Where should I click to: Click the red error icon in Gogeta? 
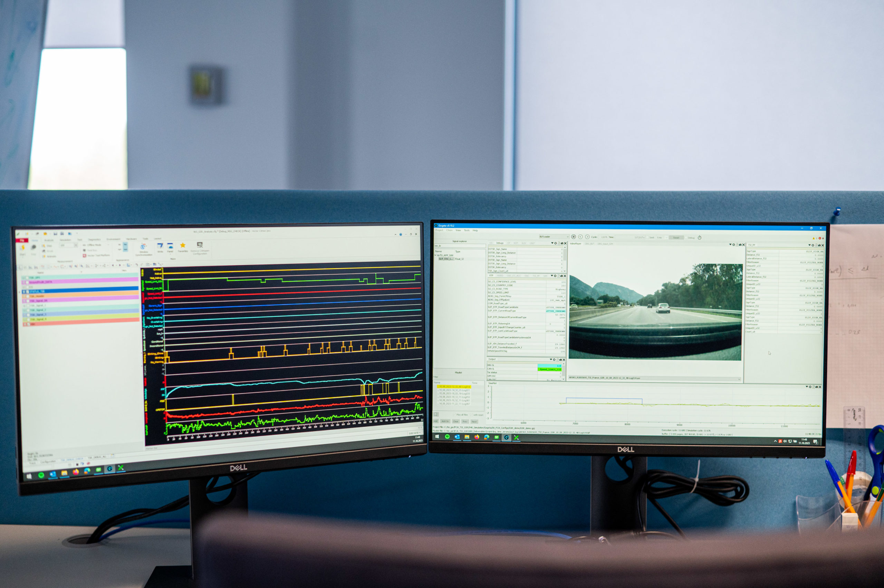click(x=820, y=239)
